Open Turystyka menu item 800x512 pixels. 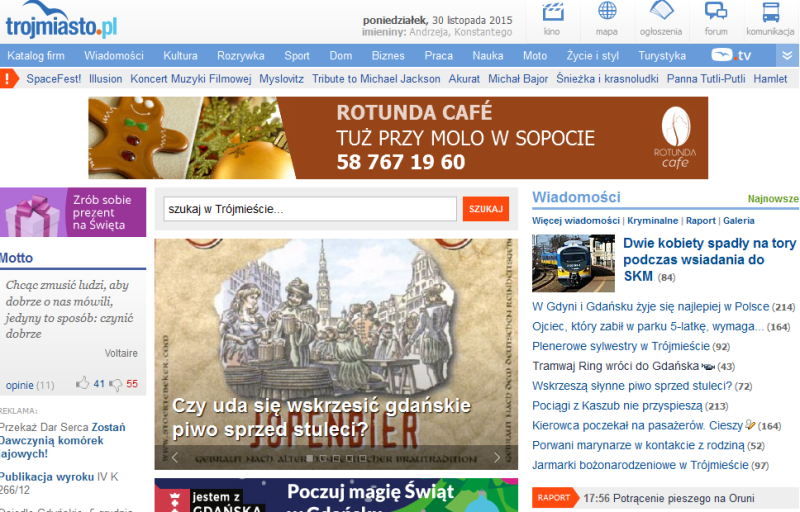pos(662,56)
